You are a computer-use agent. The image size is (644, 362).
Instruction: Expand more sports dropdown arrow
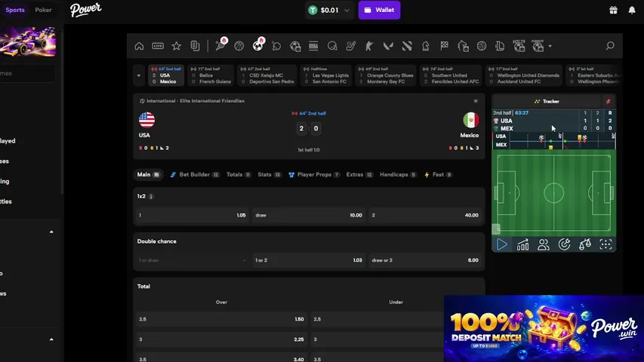click(x=550, y=46)
